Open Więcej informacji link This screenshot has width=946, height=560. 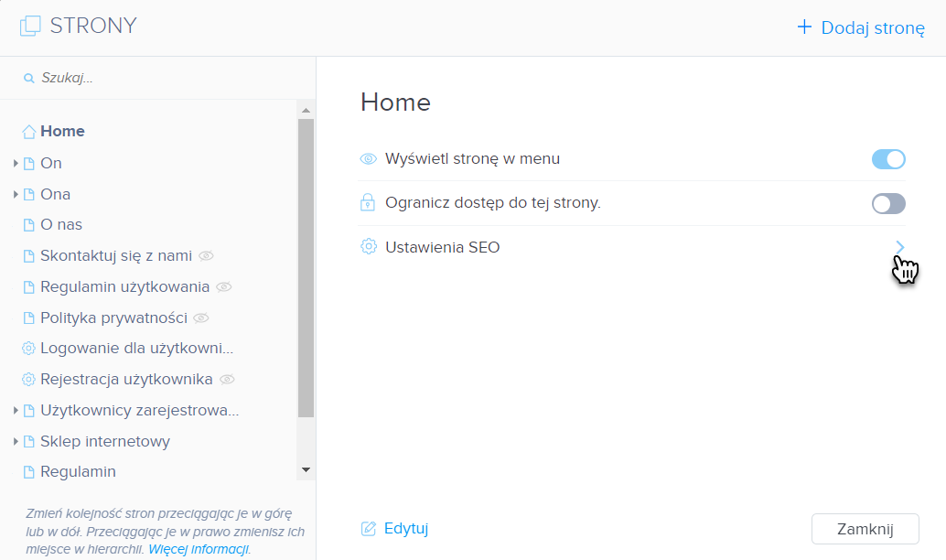coord(199,549)
